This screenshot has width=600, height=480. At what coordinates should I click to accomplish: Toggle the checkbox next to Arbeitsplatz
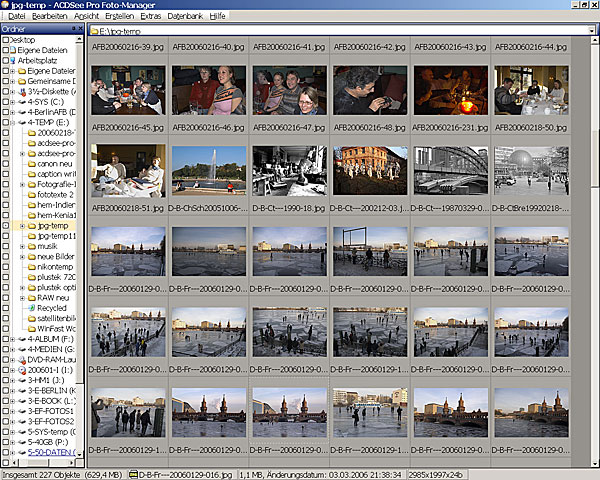[x=4, y=60]
